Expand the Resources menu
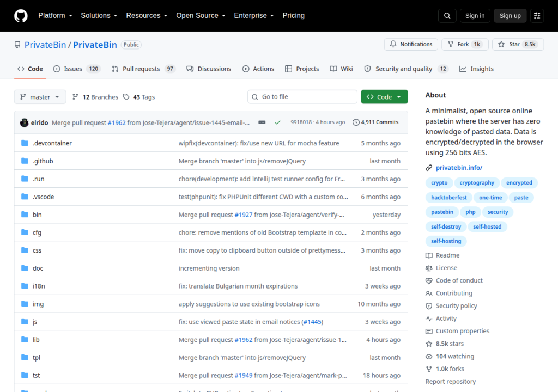The image size is (558, 392). click(147, 16)
